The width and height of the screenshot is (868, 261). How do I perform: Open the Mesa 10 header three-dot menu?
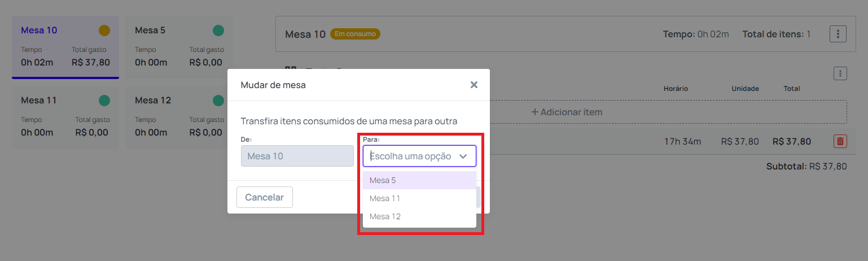click(838, 34)
